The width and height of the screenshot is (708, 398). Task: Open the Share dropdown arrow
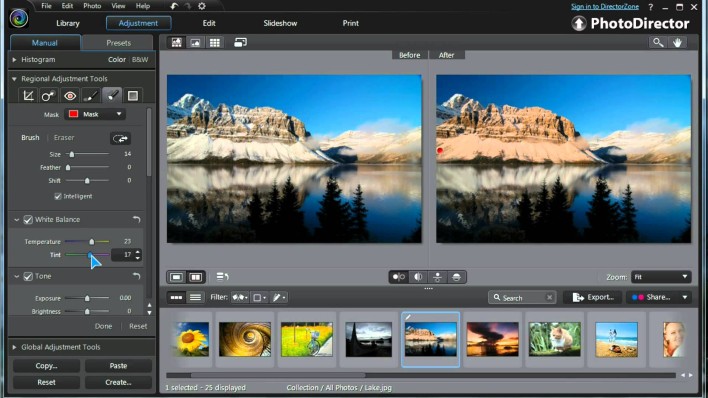[685, 297]
